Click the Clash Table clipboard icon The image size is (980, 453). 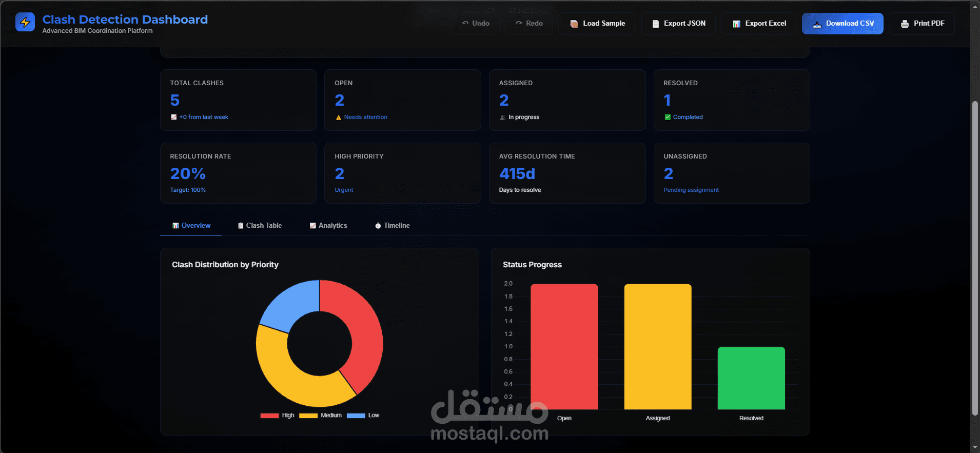(x=241, y=226)
